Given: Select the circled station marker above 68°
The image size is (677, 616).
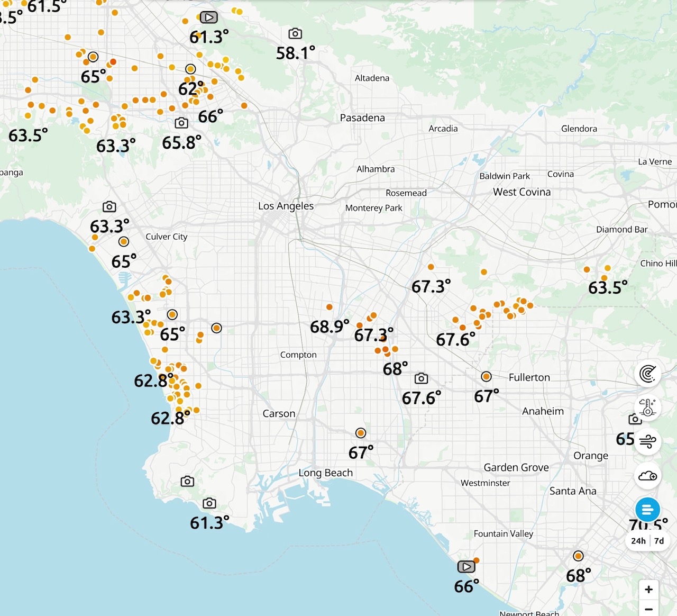Looking at the screenshot, I should coord(578,556).
